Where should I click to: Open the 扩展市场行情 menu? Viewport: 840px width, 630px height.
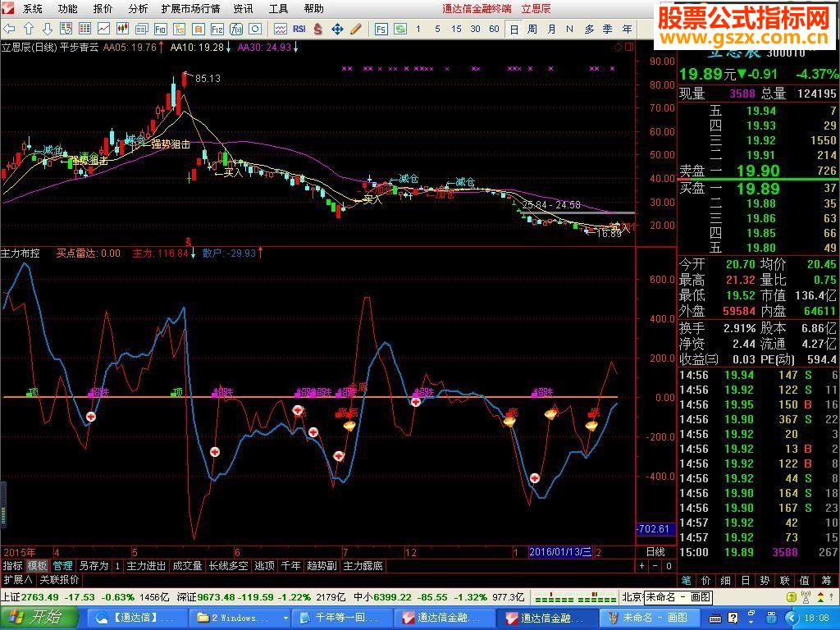tap(190, 8)
